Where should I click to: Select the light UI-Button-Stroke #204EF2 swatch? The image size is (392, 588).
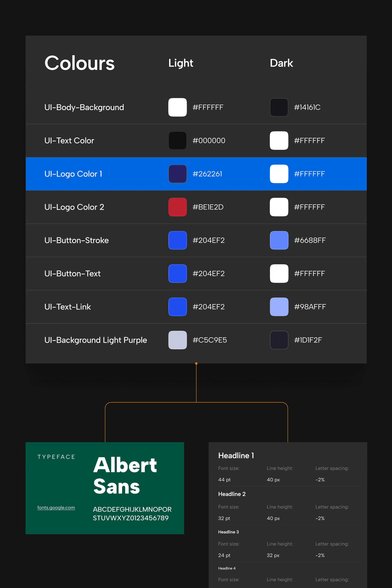[177, 240]
